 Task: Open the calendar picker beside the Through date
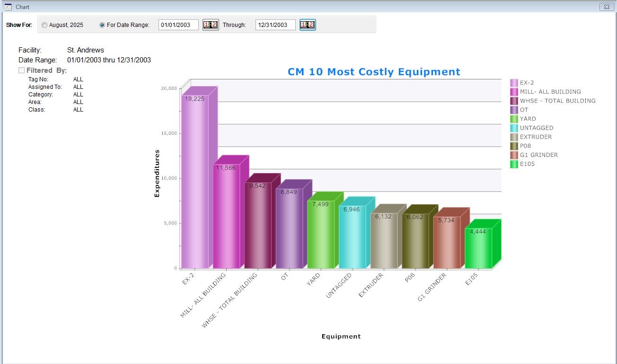tap(308, 25)
